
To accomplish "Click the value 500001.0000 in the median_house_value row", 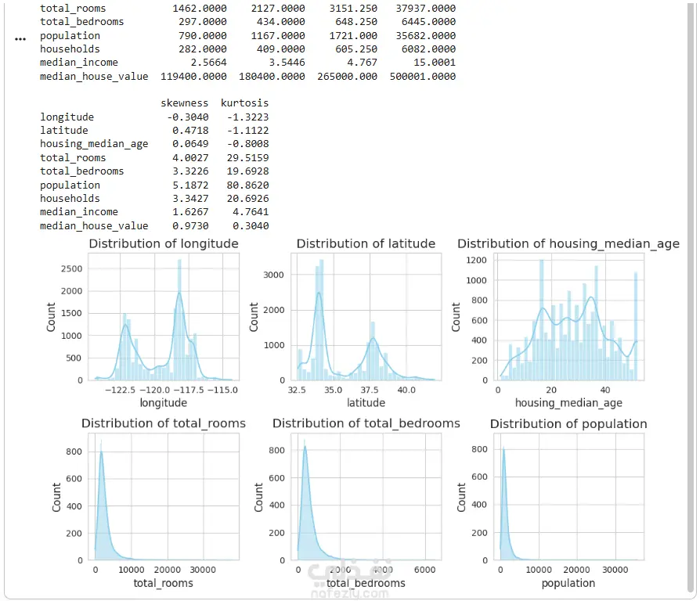I will (423, 76).
